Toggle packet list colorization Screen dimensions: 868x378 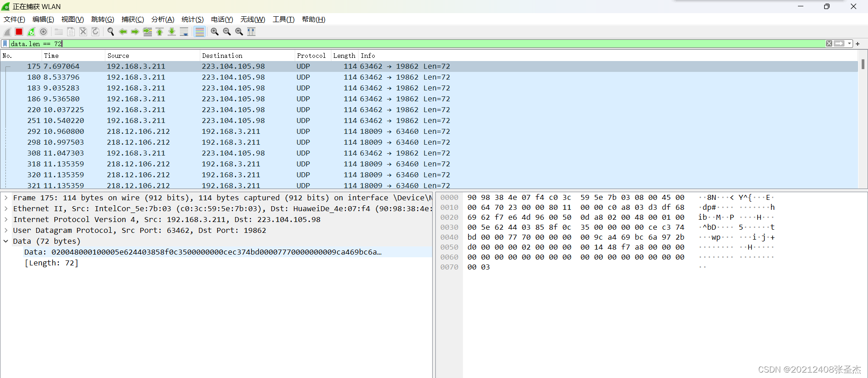[199, 32]
